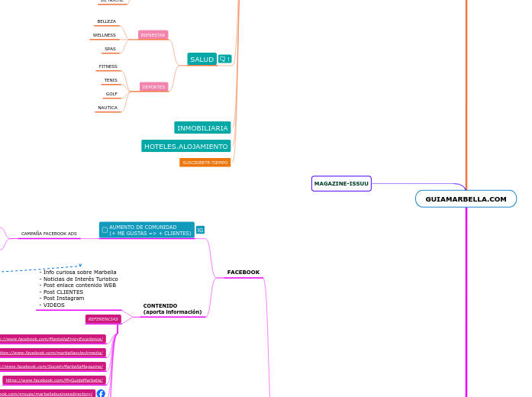Click the GOLF subtopic

[111, 94]
